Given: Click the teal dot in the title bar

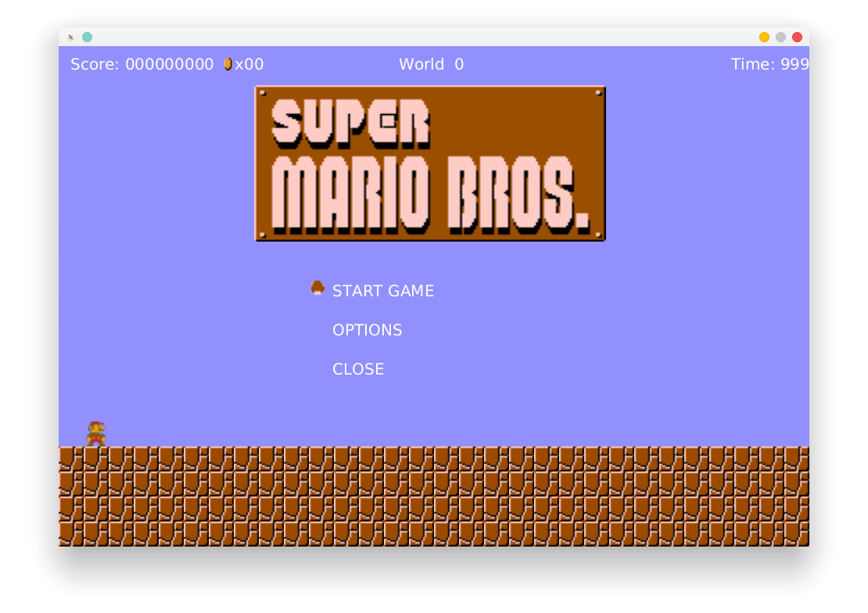Looking at the screenshot, I should 87,37.
